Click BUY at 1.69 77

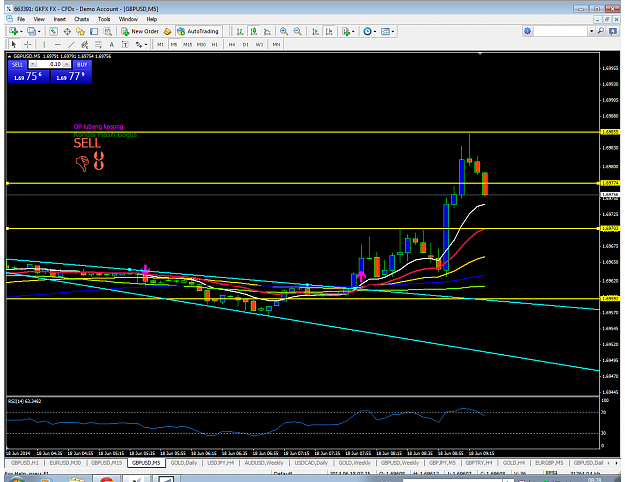pos(71,76)
